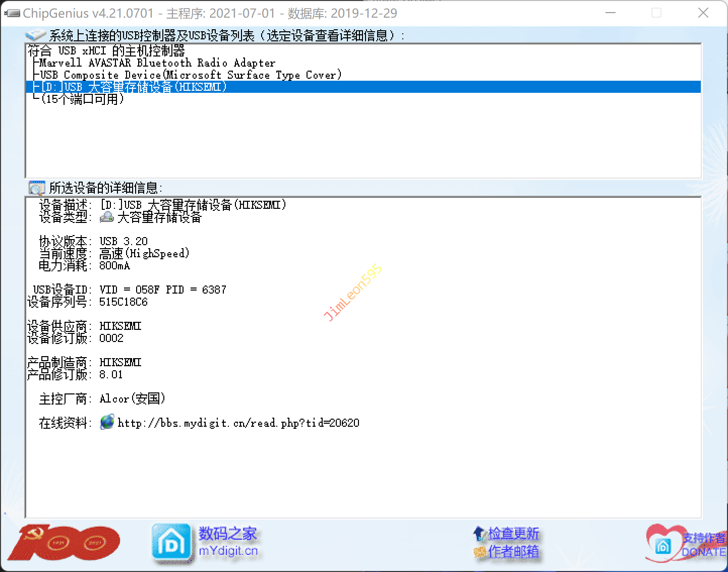Open the blue mYdigit house logo
The image size is (728, 572).
pyautogui.click(x=171, y=543)
